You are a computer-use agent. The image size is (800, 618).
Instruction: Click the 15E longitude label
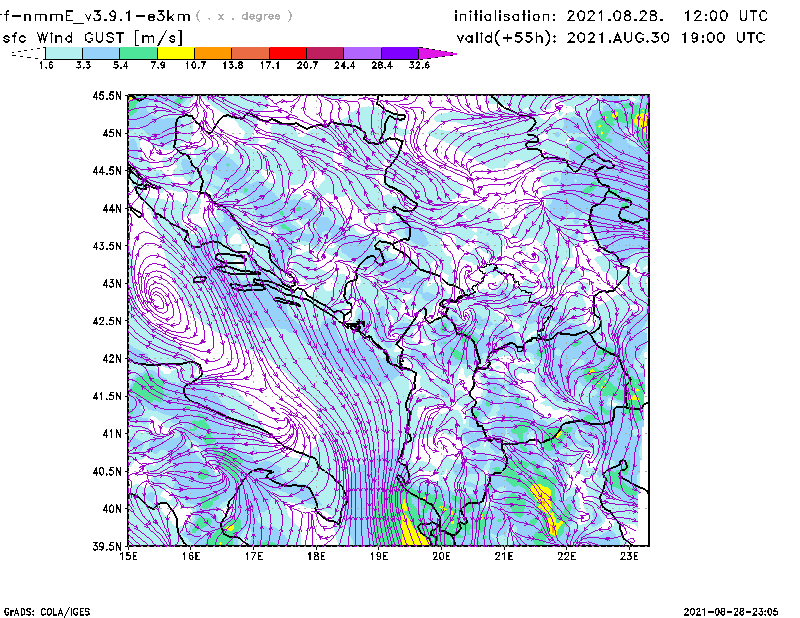[x=128, y=556]
